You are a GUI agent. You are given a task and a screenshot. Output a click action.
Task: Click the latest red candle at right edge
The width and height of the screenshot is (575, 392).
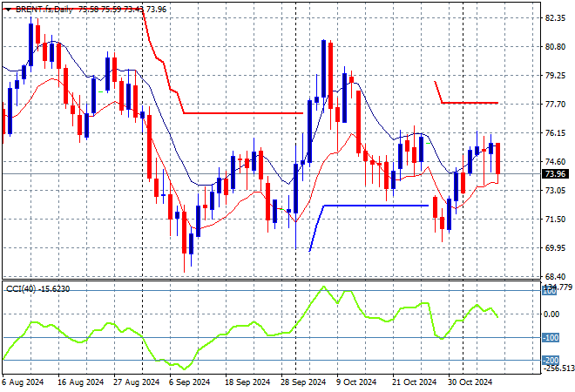497,159
